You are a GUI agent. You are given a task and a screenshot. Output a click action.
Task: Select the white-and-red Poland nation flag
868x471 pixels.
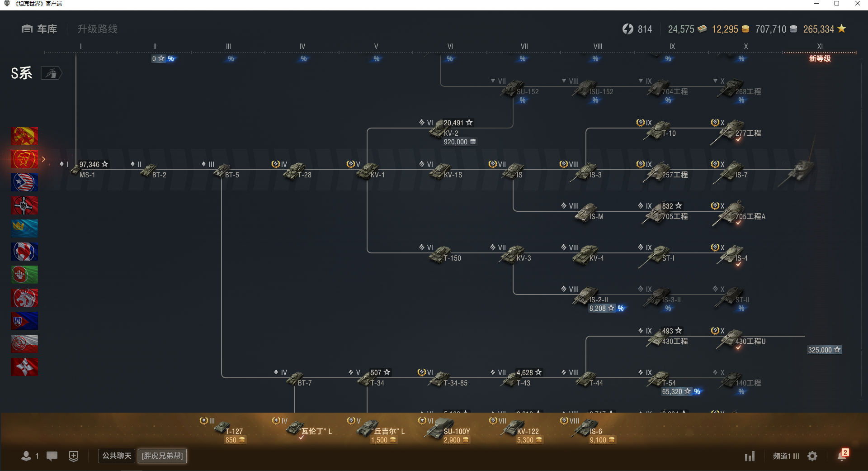(x=24, y=344)
